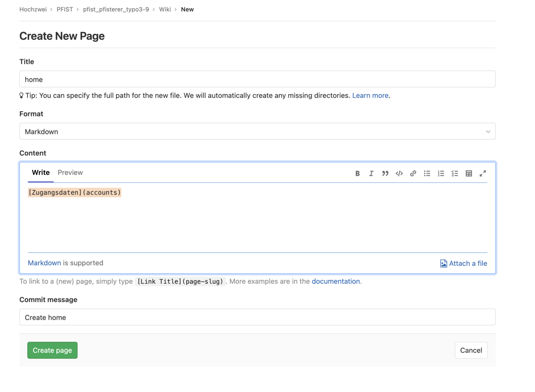
Task: Click the green Create page button
Action: click(x=53, y=350)
